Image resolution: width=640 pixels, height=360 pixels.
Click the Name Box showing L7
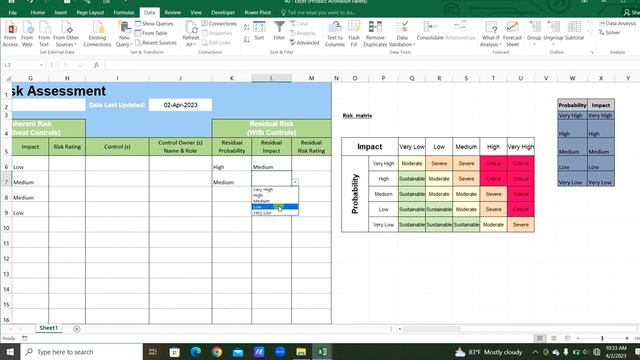(20, 65)
